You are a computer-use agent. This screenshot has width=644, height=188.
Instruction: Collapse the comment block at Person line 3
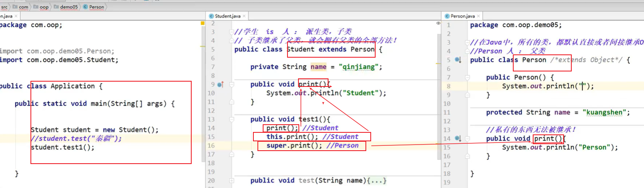click(467, 42)
